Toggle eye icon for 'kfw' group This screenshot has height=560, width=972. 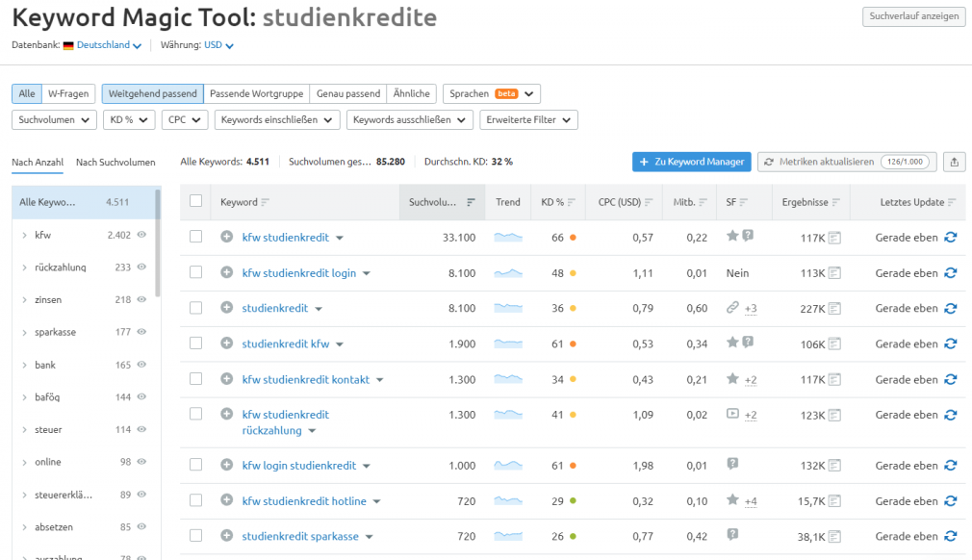point(141,235)
